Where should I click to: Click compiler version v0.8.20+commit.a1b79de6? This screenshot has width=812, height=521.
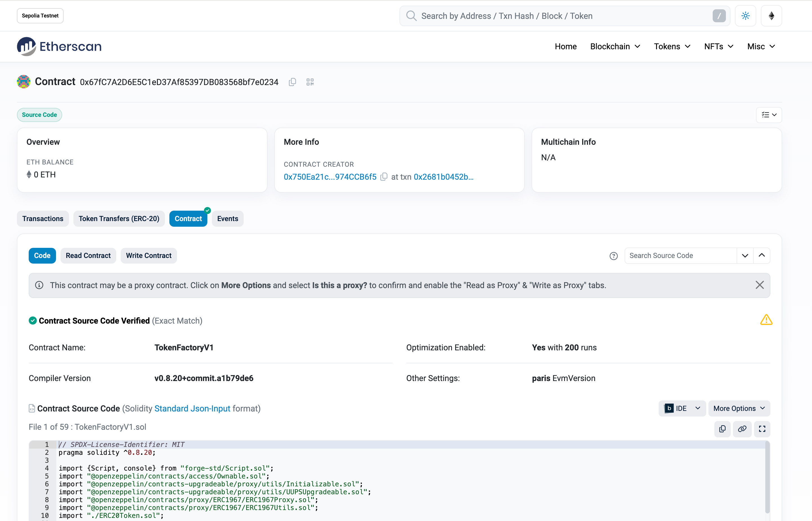204,378
